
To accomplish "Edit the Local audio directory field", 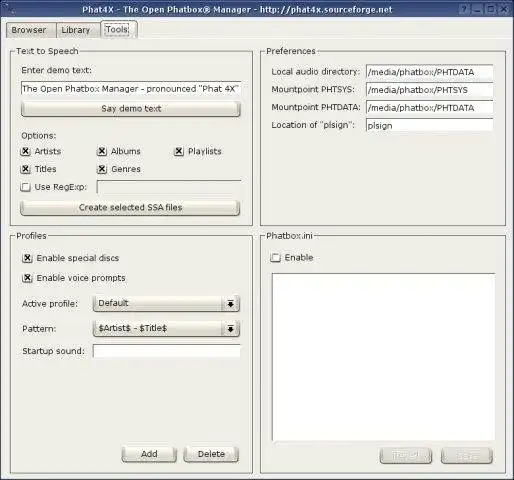I will coord(429,72).
